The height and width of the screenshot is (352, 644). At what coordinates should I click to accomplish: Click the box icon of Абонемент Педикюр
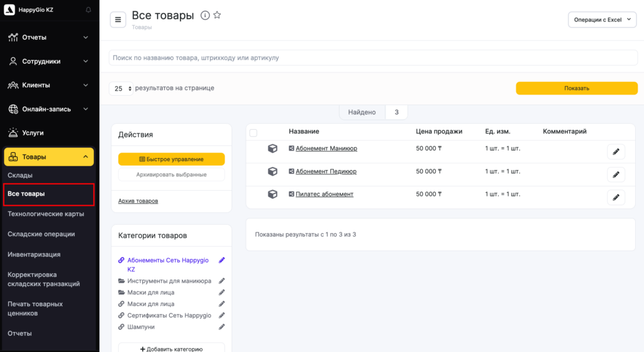(x=272, y=171)
